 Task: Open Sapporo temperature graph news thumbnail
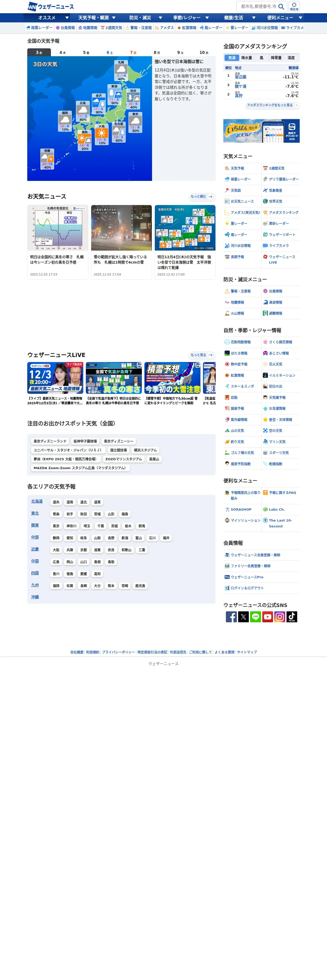point(58,228)
